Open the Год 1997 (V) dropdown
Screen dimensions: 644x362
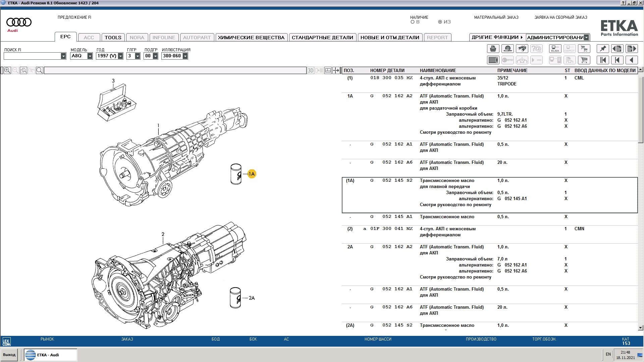click(x=120, y=56)
